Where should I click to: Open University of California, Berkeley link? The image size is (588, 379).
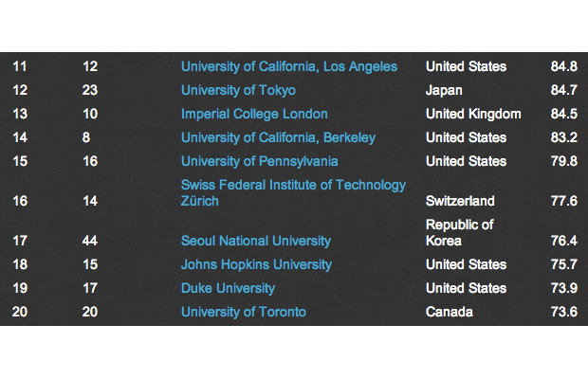278,137
